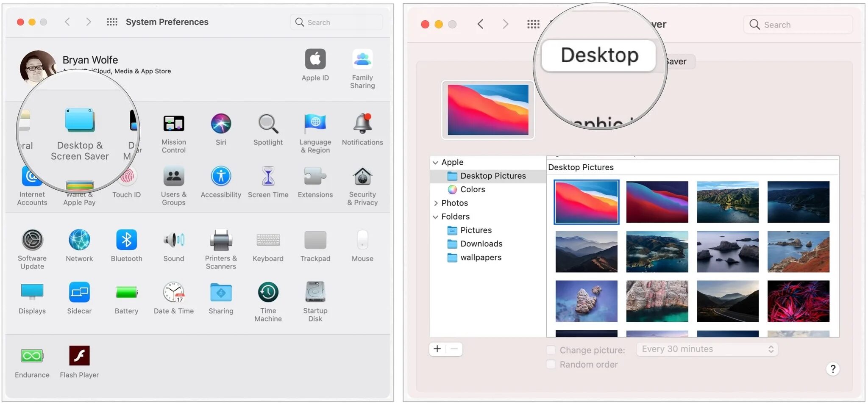This screenshot has width=868, height=404.
Task: Open Extensions preferences
Action: [315, 182]
